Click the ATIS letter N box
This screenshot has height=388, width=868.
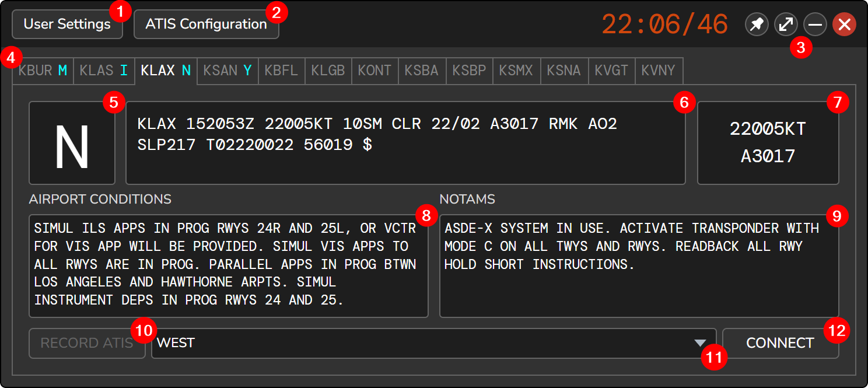[x=72, y=143]
